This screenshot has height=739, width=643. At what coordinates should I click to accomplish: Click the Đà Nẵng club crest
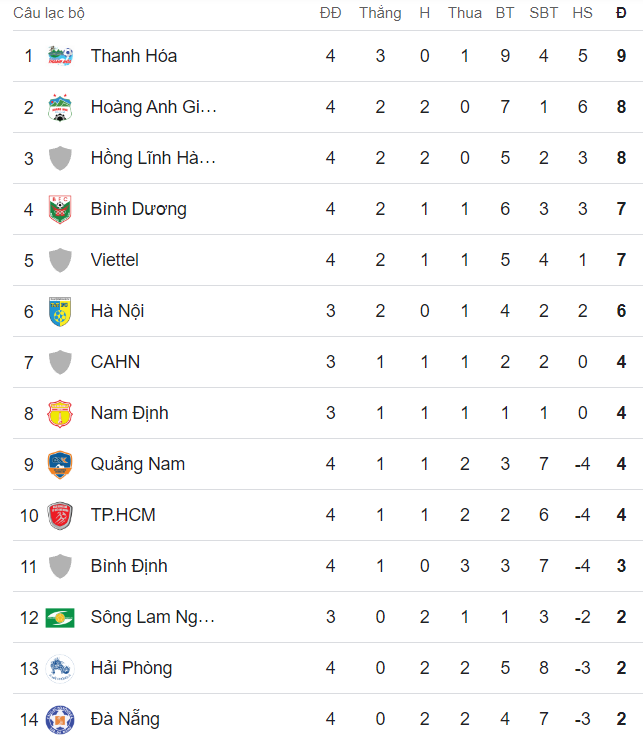tap(60, 720)
